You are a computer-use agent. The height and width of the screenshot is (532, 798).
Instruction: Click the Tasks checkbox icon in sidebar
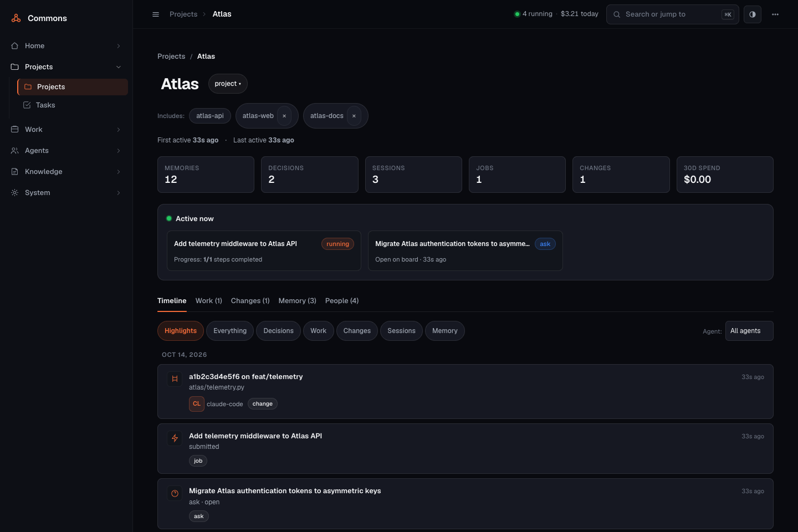pyautogui.click(x=27, y=105)
